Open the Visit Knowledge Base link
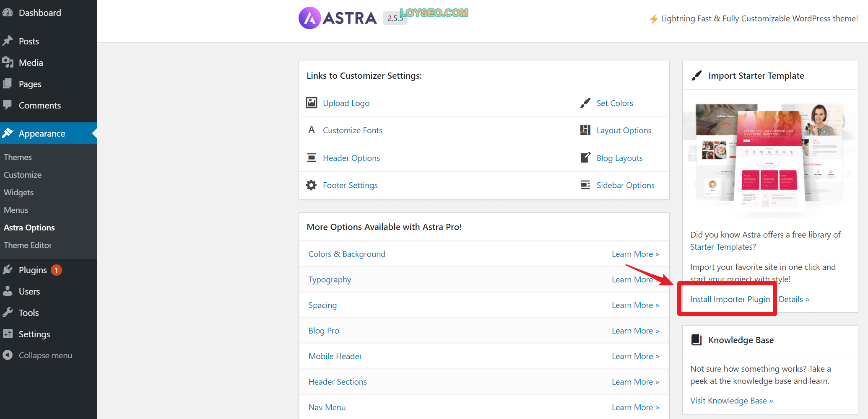 (731, 400)
